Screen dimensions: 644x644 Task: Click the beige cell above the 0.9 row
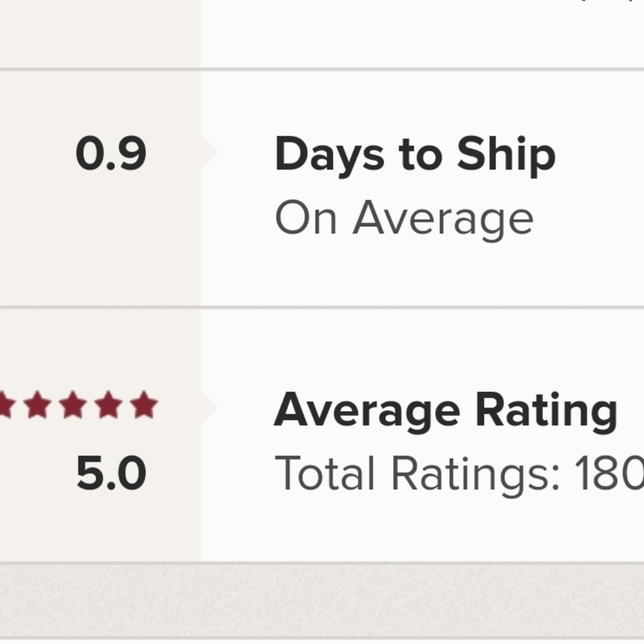pos(100,33)
